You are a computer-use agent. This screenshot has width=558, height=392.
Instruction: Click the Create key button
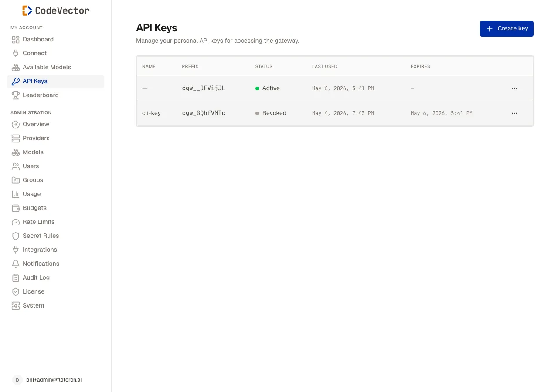(x=507, y=29)
